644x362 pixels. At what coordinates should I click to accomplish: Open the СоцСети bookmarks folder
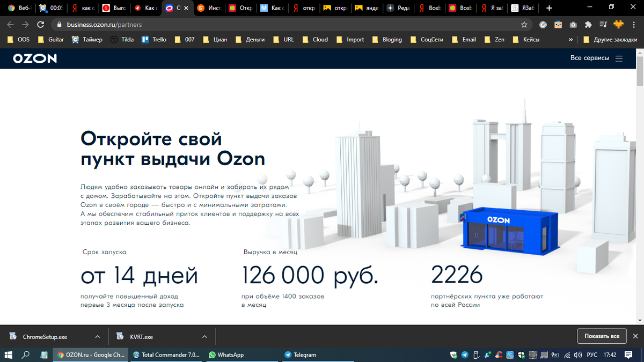coord(427,40)
